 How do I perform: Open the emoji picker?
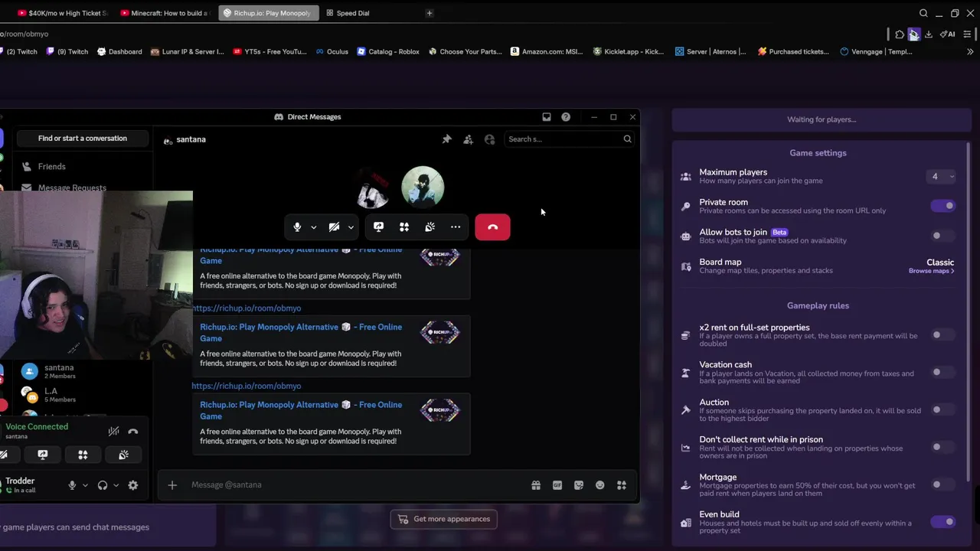[x=600, y=485]
